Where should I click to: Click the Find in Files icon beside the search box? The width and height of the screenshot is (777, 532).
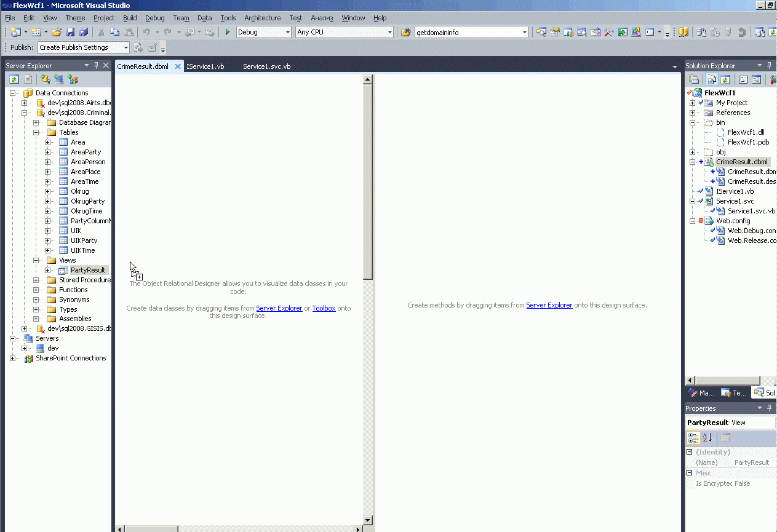(405, 32)
